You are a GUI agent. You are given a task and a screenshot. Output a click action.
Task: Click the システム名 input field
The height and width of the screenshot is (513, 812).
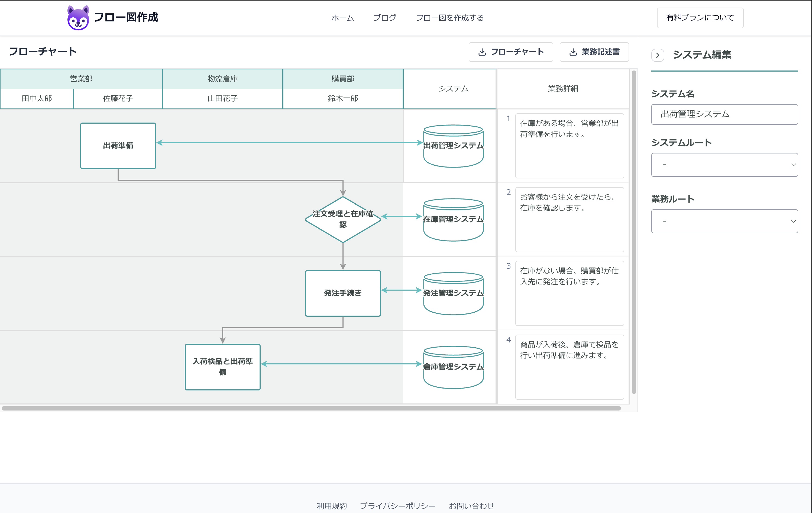tap(724, 114)
